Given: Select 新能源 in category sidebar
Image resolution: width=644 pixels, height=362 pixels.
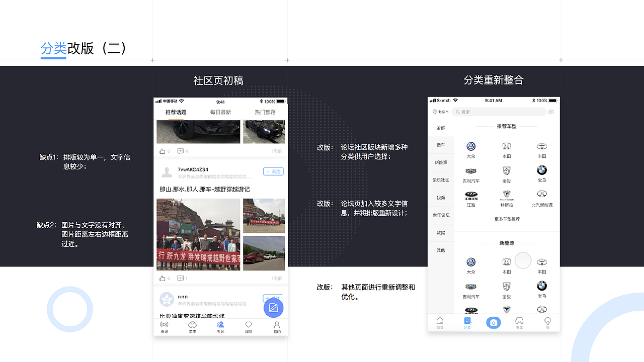Looking at the screenshot, I should [x=441, y=162].
